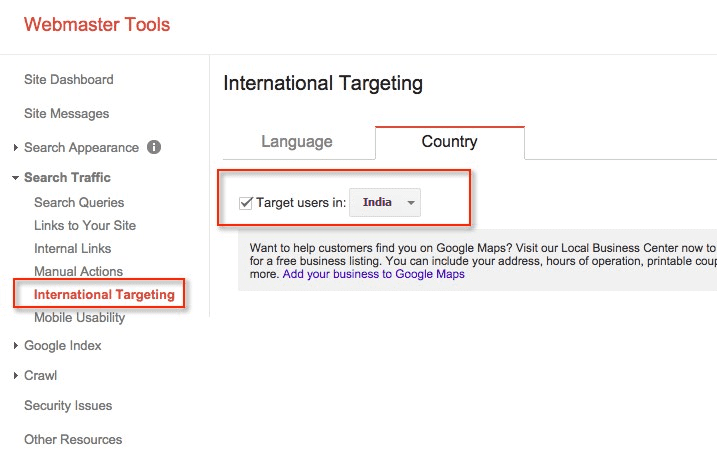The width and height of the screenshot is (717, 455).
Task: Open the India country dropdown
Action: (385, 203)
